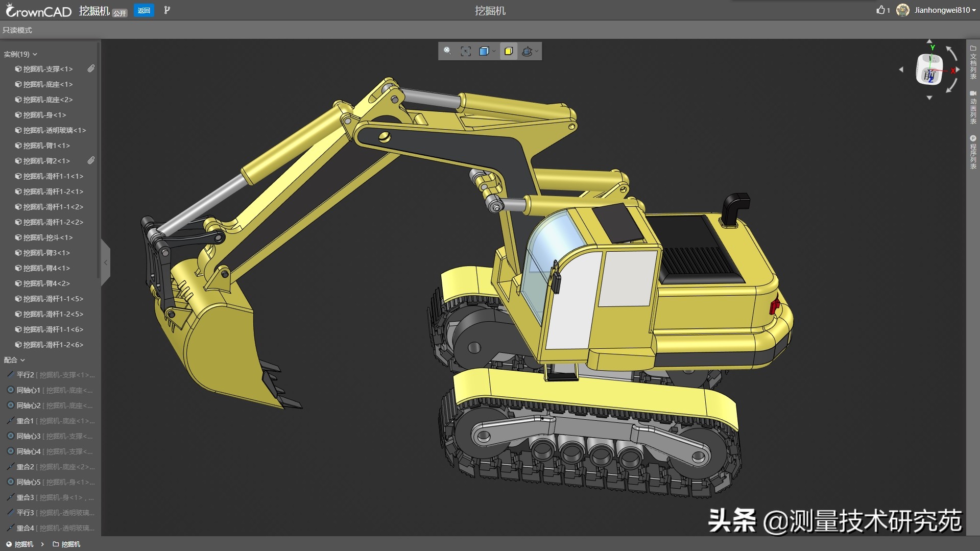Select 挖掘机-滑杆1-1<6> in the tree
Screen dimensions: 980x551
pos(49,329)
